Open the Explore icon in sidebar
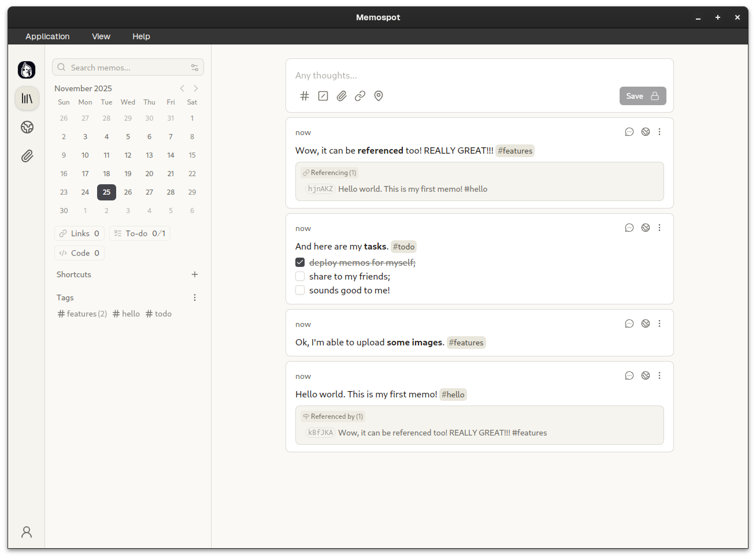The width and height of the screenshot is (756, 558). [x=27, y=127]
